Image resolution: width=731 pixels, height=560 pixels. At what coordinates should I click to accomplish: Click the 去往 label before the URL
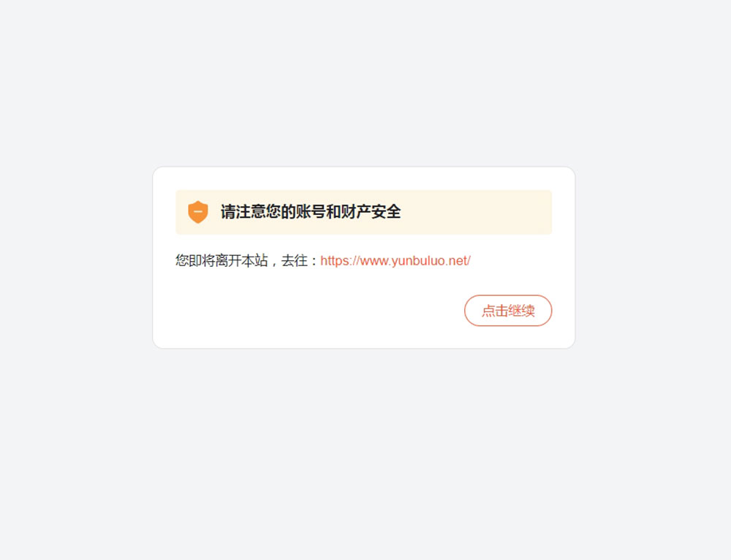coord(295,261)
